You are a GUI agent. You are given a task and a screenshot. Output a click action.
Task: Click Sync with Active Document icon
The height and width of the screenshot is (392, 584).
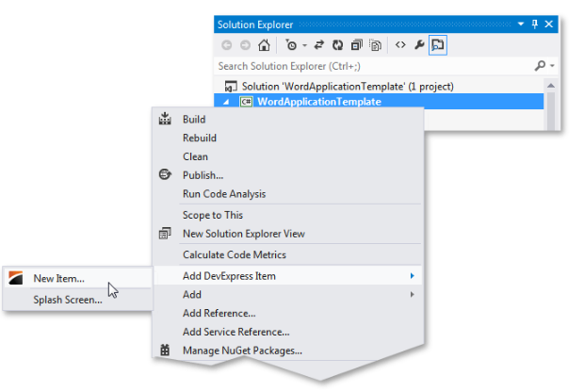point(318,45)
